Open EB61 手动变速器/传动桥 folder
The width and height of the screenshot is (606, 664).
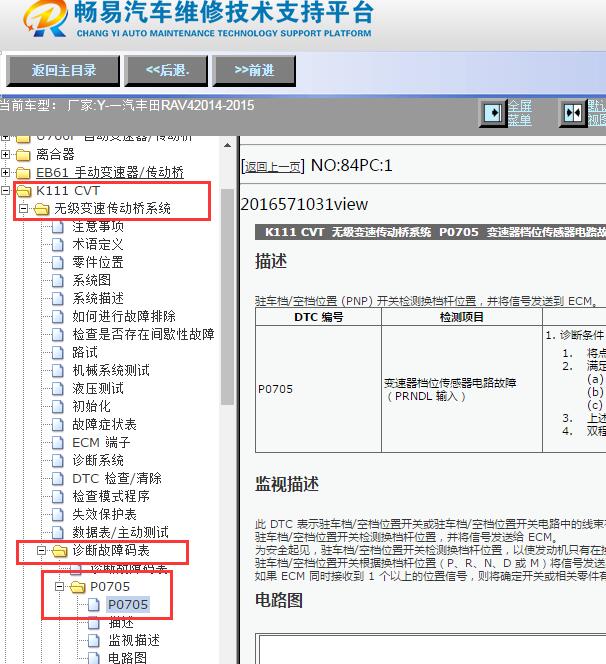[x=110, y=172]
